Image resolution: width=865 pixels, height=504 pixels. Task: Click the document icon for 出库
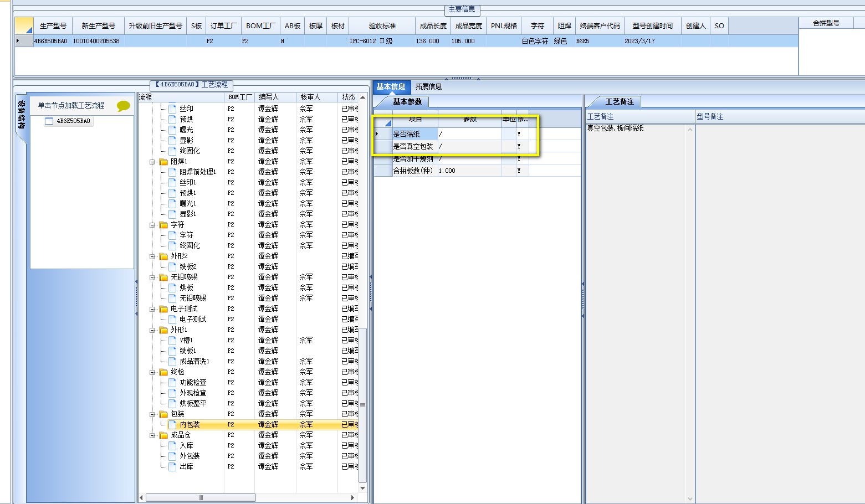click(x=172, y=467)
